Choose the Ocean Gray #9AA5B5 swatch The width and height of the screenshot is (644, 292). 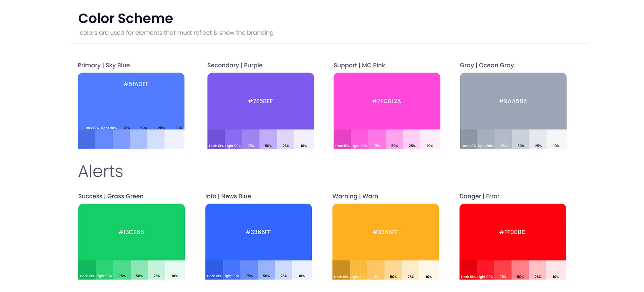click(x=513, y=101)
